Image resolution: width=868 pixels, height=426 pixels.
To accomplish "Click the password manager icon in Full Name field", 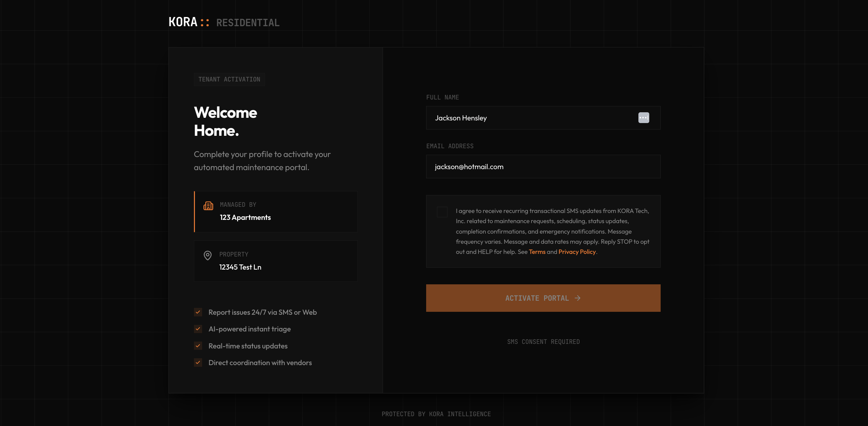I will tap(643, 117).
